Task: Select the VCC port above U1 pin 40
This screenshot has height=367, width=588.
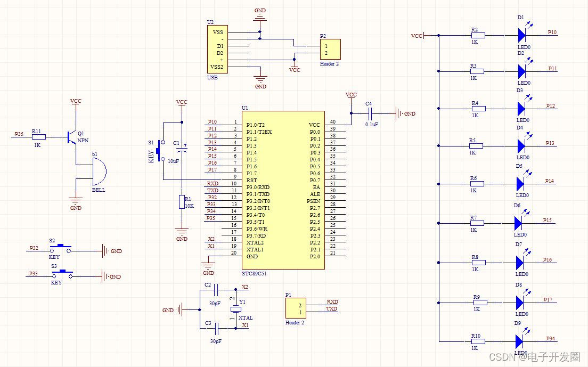Action: (x=351, y=95)
